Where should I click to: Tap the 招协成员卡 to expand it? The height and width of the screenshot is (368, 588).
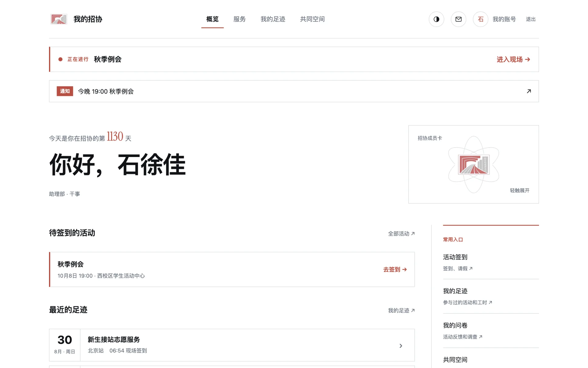[473, 164]
